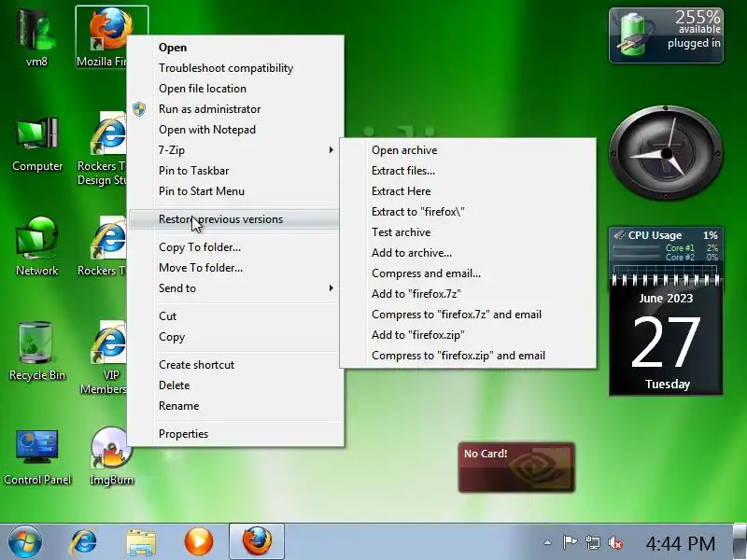Select the Recycle Bin icon
The height and width of the screenshot is (560, 747).
tap(37, 351)
